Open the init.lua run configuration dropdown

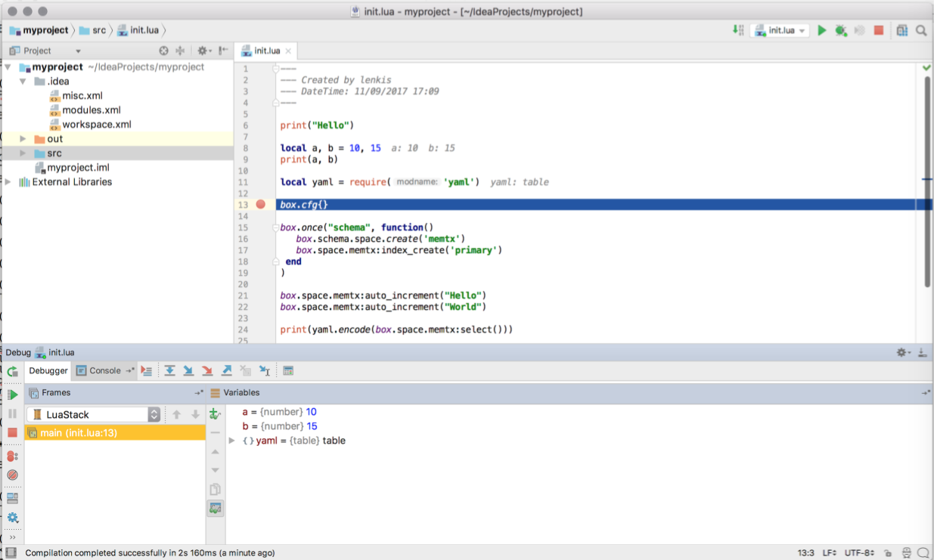[x=780, y=30]
